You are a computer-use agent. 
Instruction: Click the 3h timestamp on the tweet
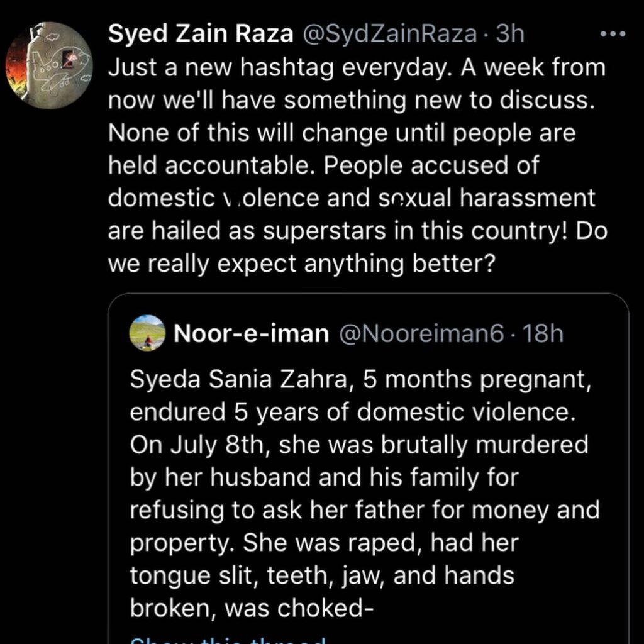(509, 34)
